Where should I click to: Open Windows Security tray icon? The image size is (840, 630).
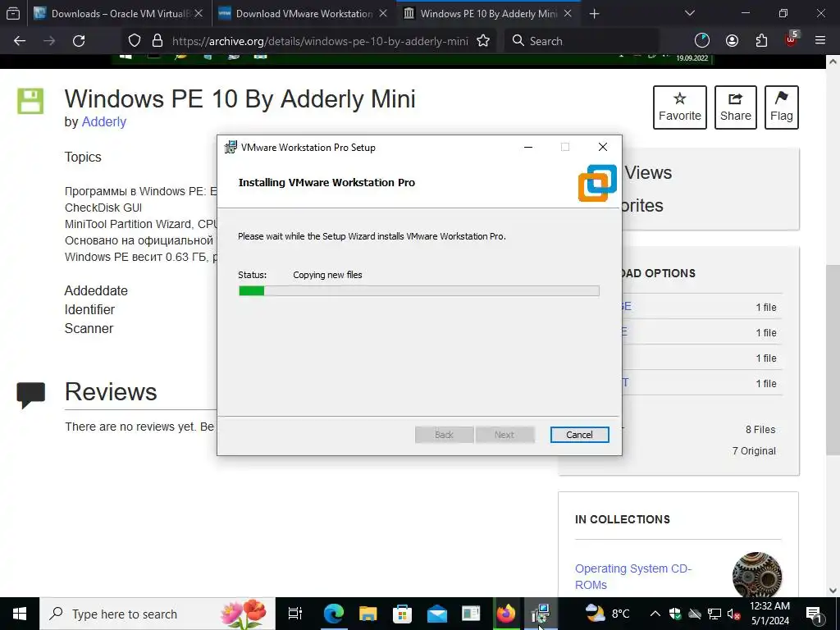click(x=675, y=614)
